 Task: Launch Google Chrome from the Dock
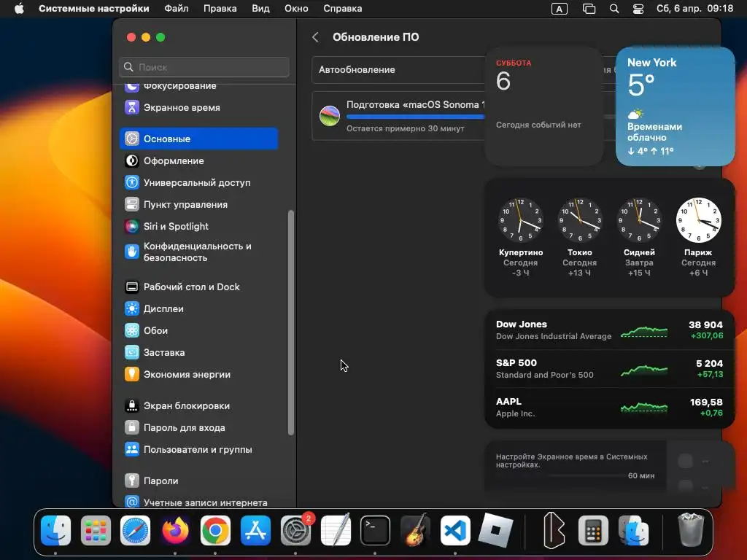[x=215, y=530]
